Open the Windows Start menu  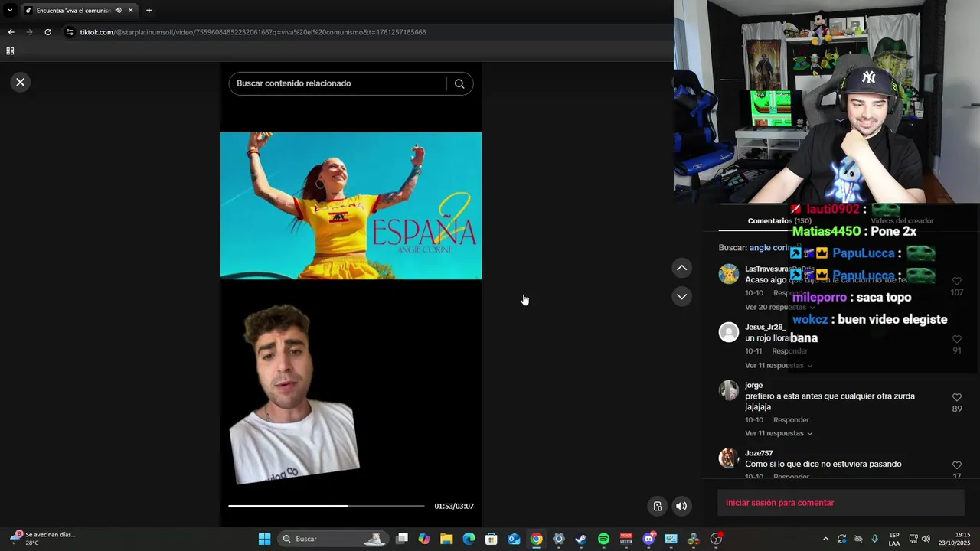pyautogui.click(x=264, y=539)
